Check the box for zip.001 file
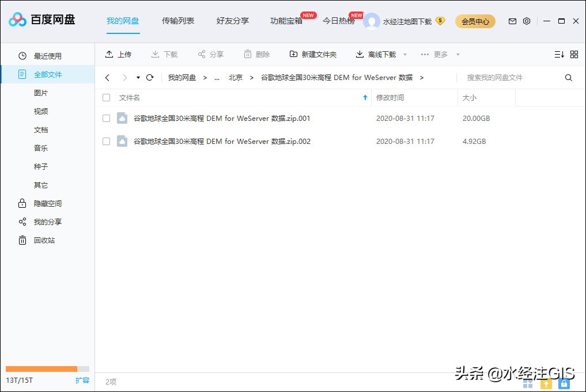586x392 pixels. 107,119
